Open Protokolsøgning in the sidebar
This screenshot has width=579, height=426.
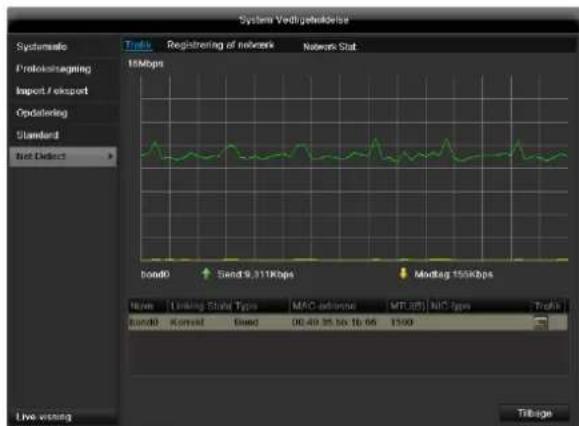[53, 69]
